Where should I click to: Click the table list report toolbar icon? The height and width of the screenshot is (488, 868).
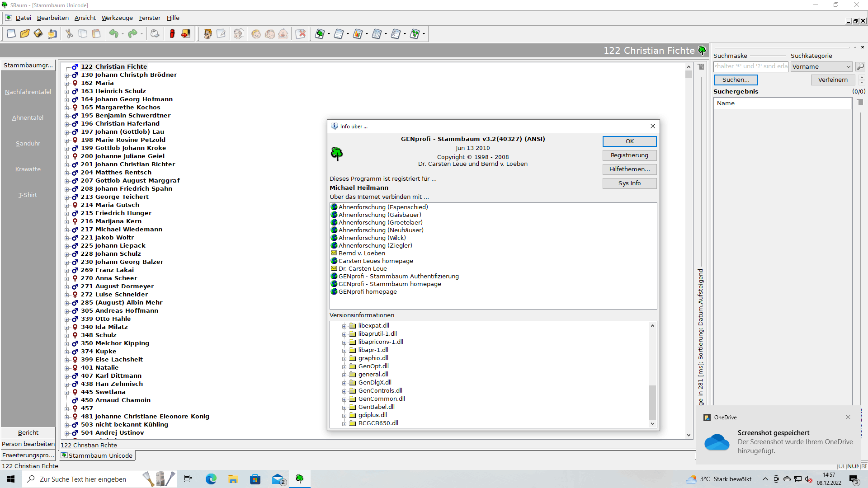tap(377, 33)
